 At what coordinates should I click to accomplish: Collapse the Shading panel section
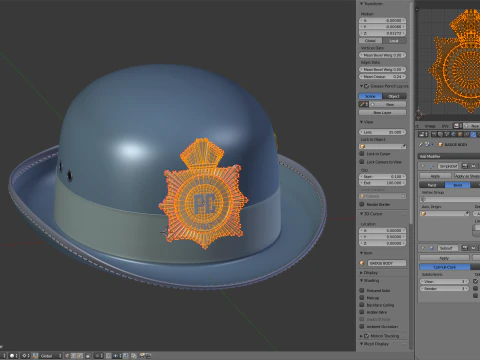tap(361, 280)
